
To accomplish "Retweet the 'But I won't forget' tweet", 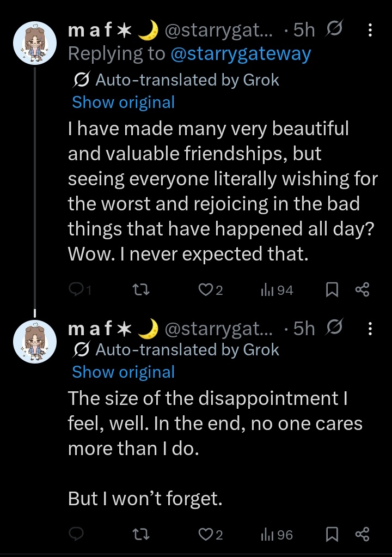I will (141, 534).
